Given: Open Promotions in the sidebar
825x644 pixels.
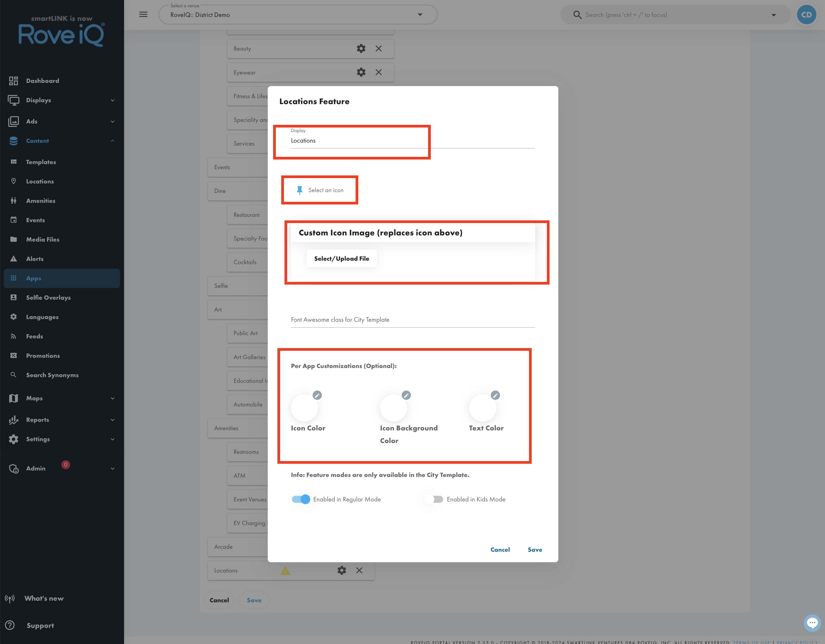Looking at the screenshot, I should pos(62,356).
